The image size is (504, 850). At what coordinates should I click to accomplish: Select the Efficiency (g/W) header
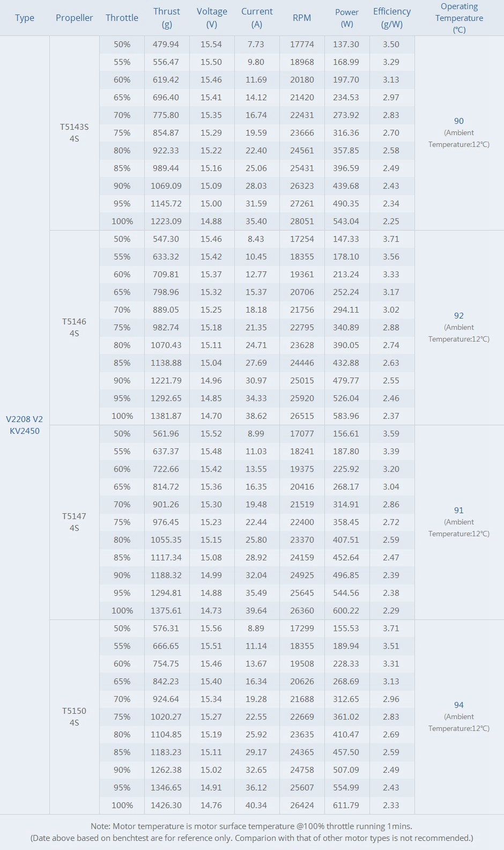[x=391, y=18]
